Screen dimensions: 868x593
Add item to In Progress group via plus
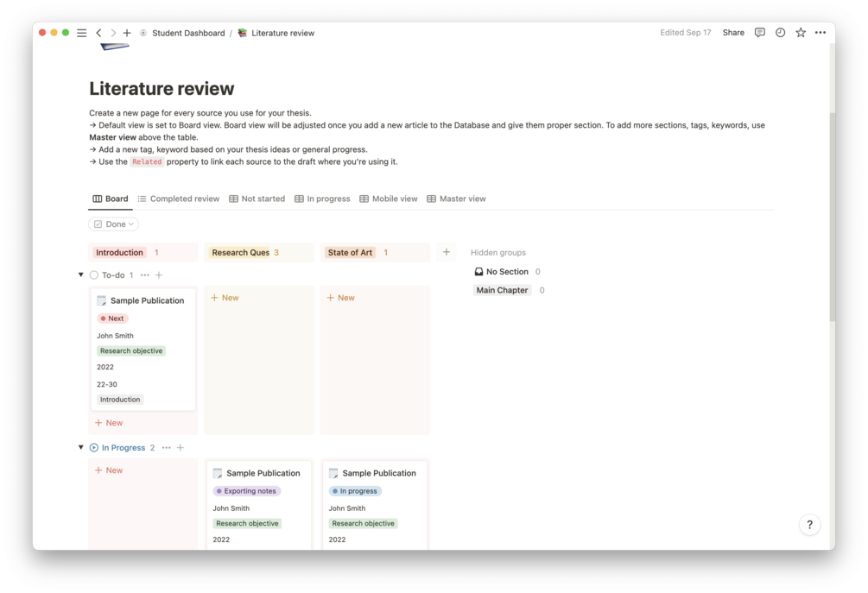click(181, 447)
